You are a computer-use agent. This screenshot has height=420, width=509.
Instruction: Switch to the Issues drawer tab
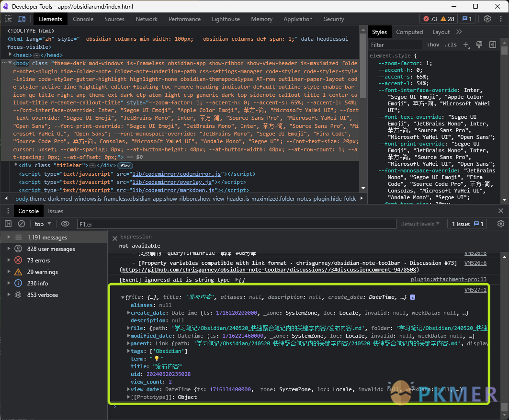pyautogui.click(x=56, y=211)
